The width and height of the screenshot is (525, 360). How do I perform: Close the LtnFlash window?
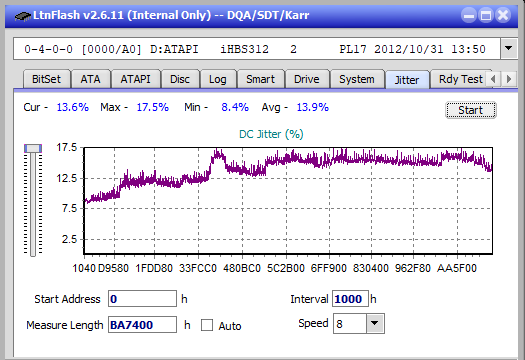pyautogui.click(x=503, y=15)
